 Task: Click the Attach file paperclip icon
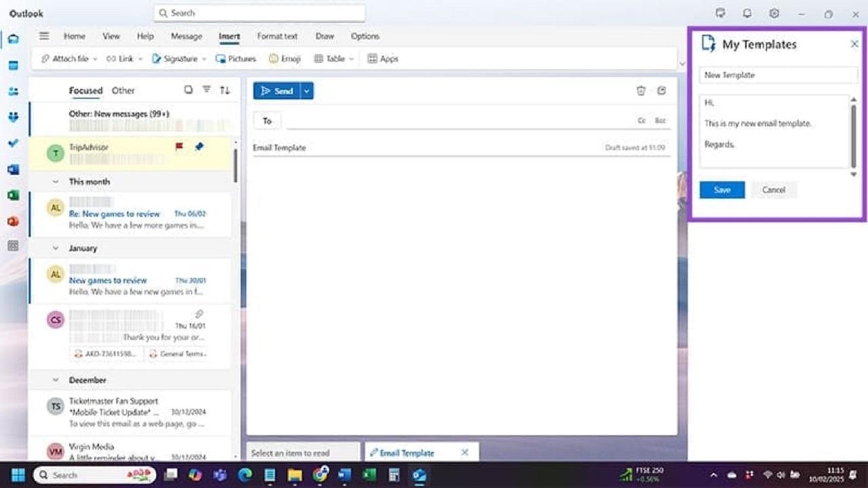coord(45,59)
